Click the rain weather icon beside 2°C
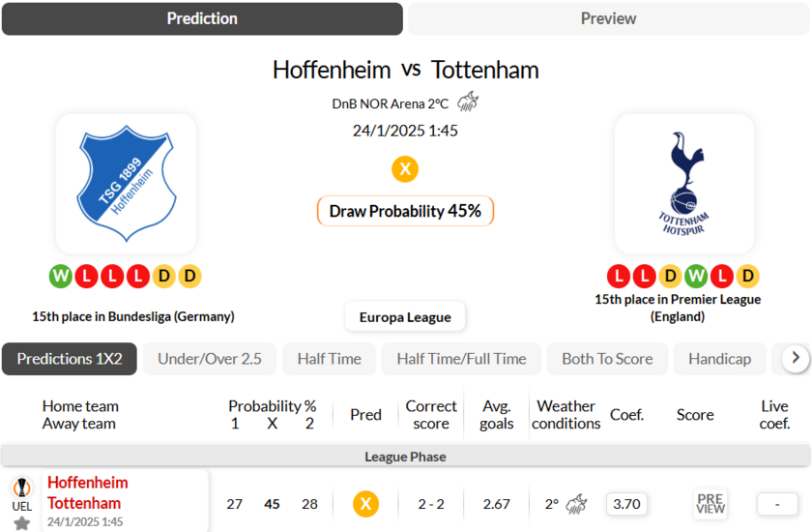The width and height of the screenshot is (812, 532). click(468, 103)
